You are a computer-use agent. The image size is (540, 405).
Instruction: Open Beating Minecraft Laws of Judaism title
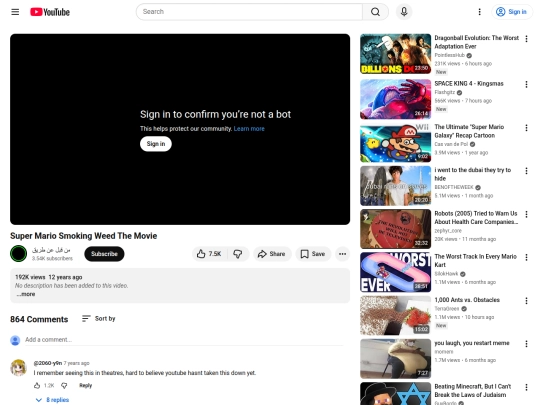pyautogui.click(x=473, y=391)
